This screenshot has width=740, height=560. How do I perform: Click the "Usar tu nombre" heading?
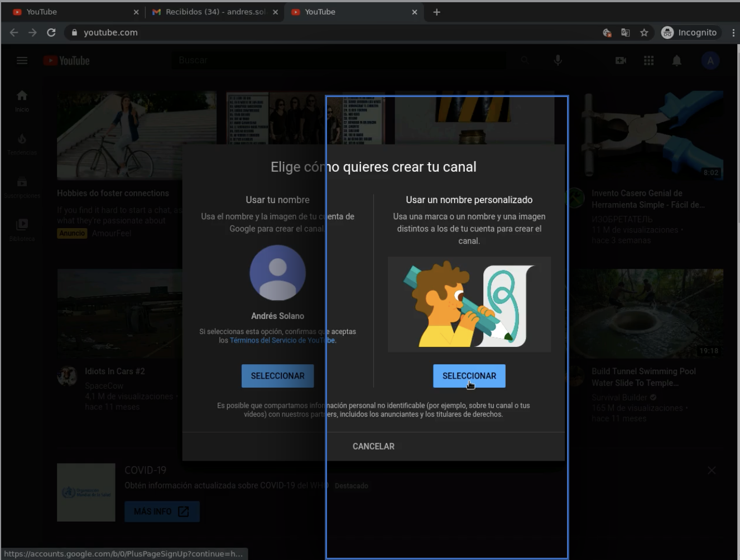click(x=277, y=200)
